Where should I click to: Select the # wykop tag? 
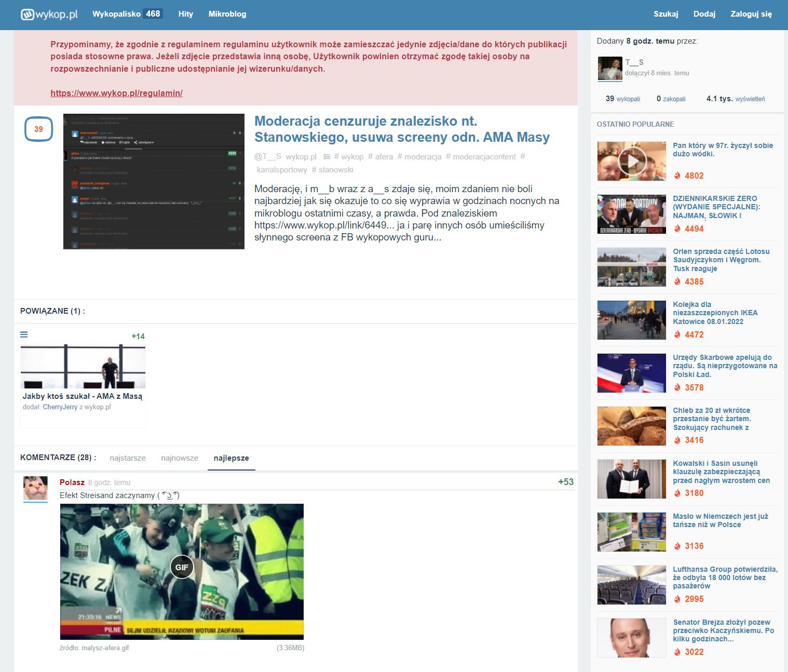pyautogui.click(x=349, y=156)
